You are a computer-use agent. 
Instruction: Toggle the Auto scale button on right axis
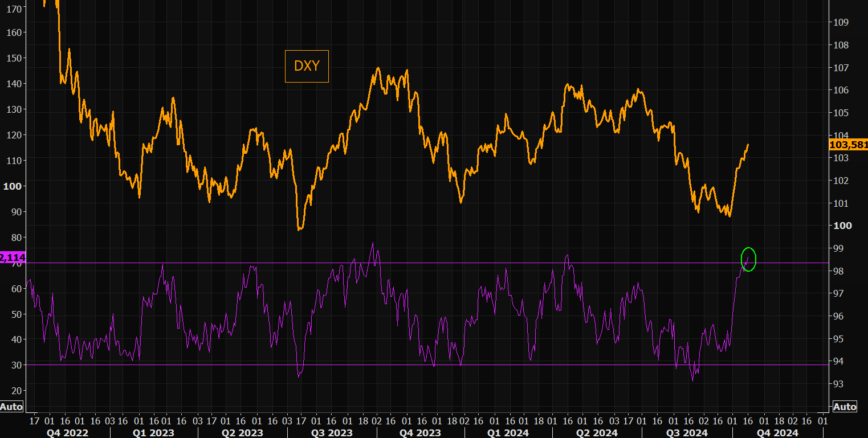point(845,407)
